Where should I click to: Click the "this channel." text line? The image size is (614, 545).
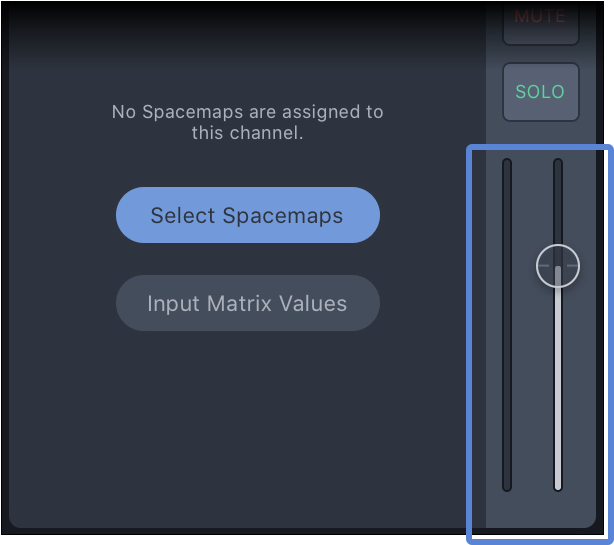(x=247, y=133)
